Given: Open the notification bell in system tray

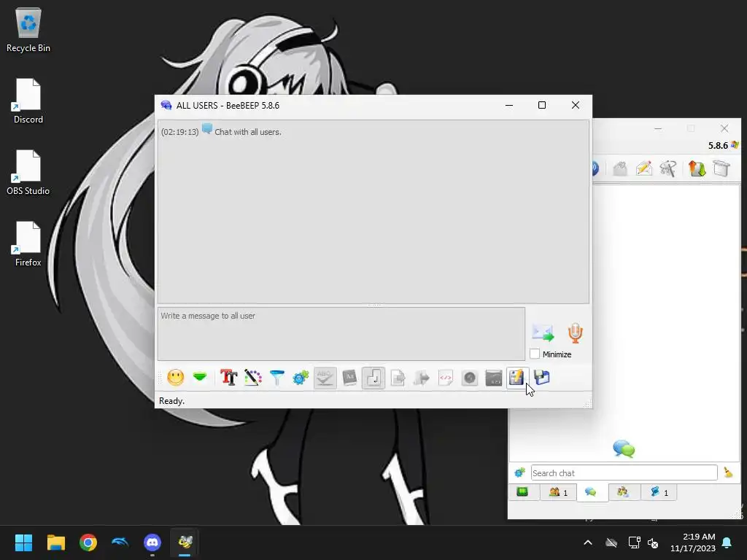Looking at the screenshot, I should pyautogui.click(x=727, y=542).
